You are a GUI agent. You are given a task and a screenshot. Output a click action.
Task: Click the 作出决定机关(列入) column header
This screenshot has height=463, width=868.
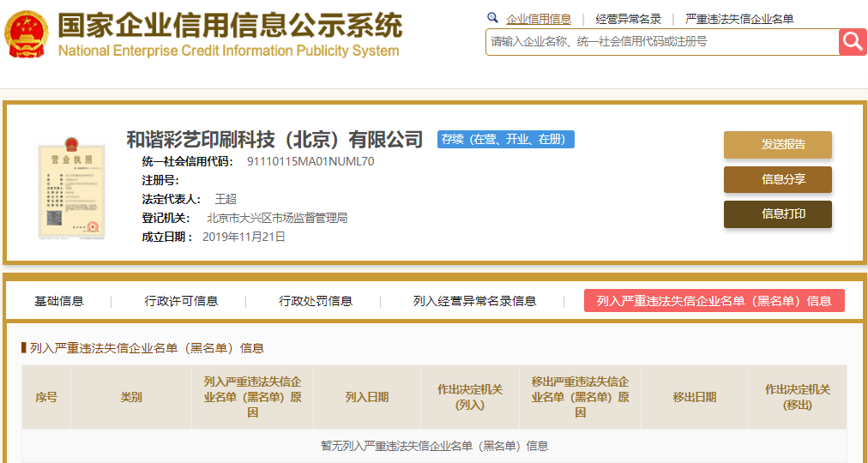coord(470,397)
